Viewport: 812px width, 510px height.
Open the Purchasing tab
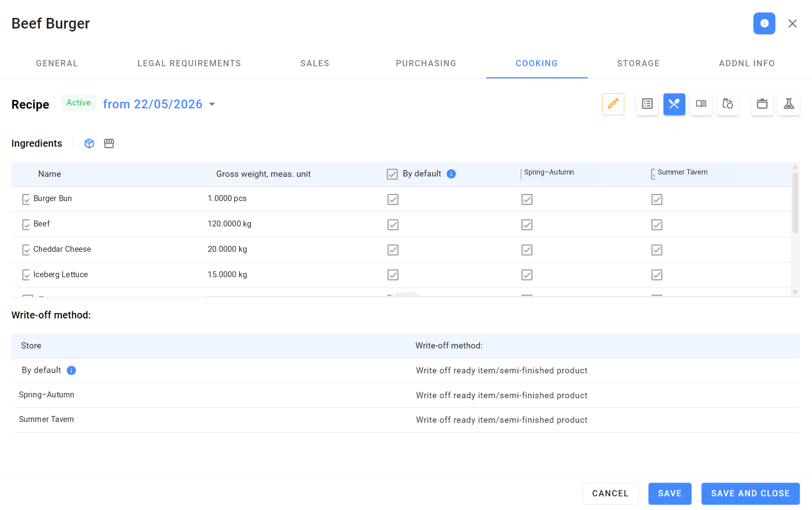click(x=426, y=63)
